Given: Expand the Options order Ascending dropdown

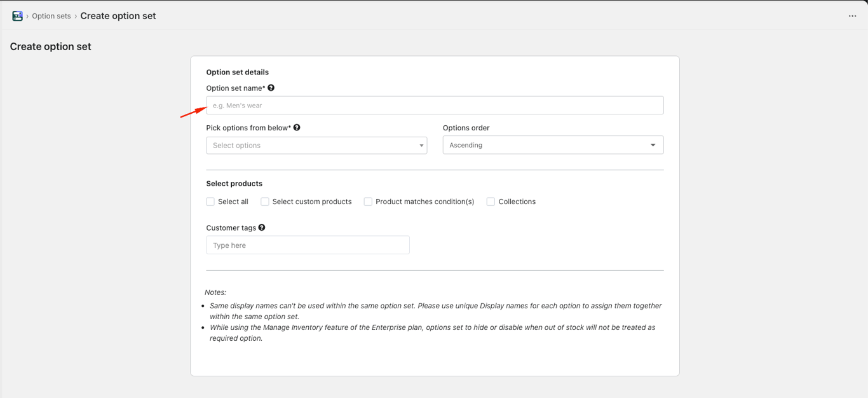Looking at the screenshot, I should (x=546, y=145).
